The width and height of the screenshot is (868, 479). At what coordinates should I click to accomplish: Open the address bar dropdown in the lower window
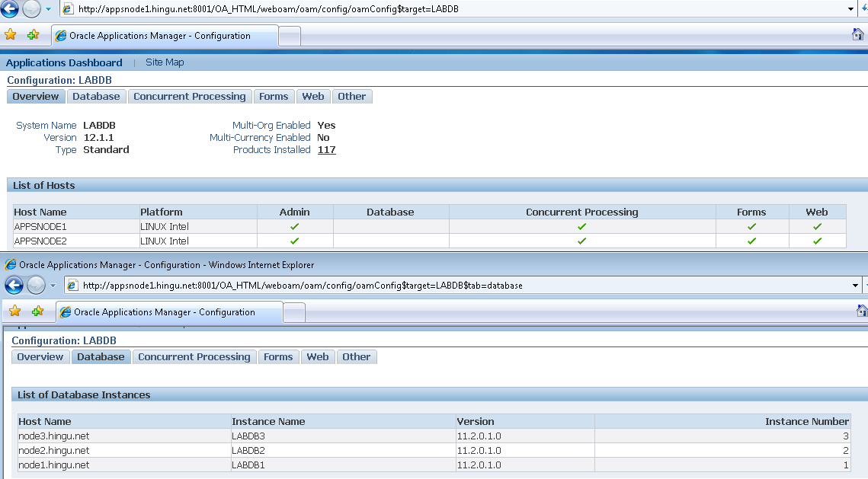point(856,286)
